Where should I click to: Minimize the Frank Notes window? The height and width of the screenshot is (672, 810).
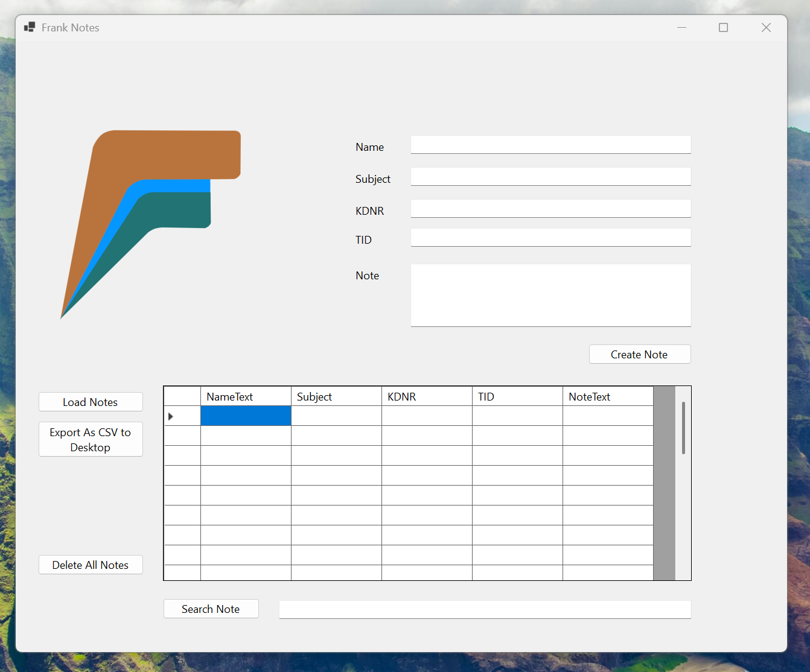[681, 27]
